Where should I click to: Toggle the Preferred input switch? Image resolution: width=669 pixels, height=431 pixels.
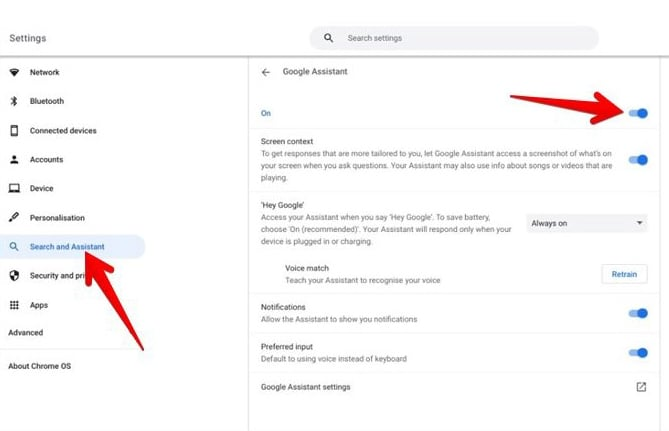click(x=638, y=353)
